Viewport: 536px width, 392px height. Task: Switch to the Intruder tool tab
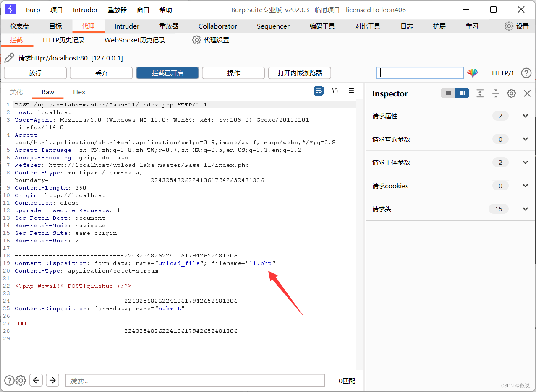click(127, 26)
